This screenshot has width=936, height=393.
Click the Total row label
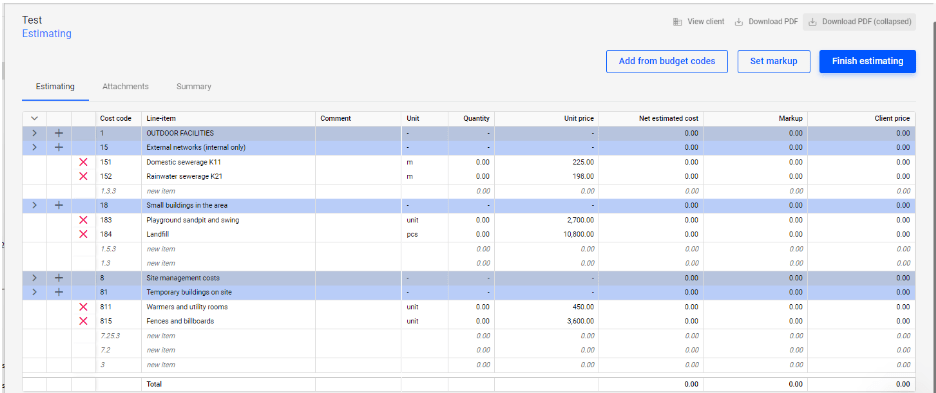154,384
